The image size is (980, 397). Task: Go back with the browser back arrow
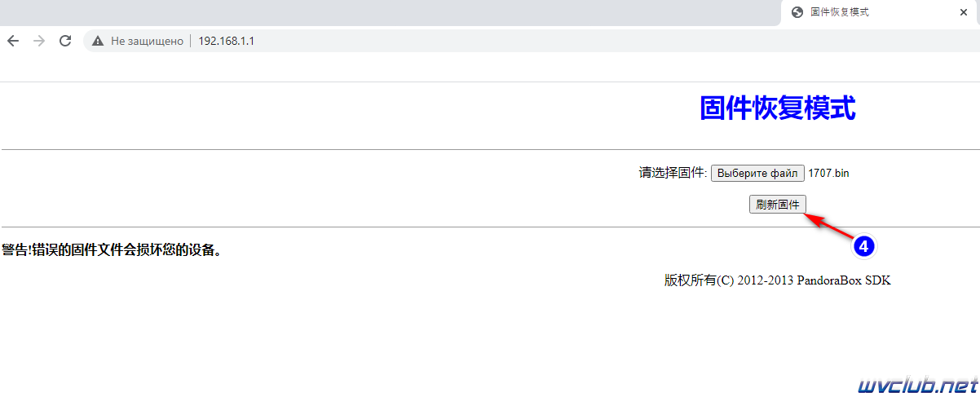pyautogui.click(x=13, y=41)
